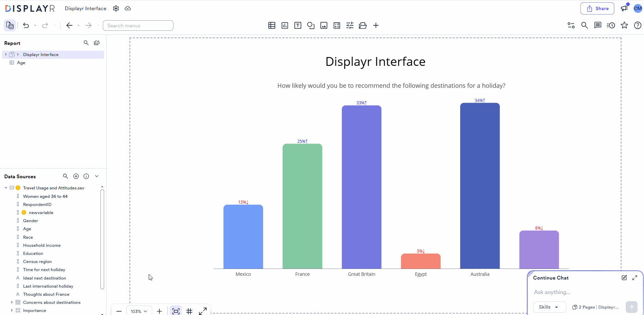
Task: Click the layered-tray icon left of the plus
Action: (363, 25)
